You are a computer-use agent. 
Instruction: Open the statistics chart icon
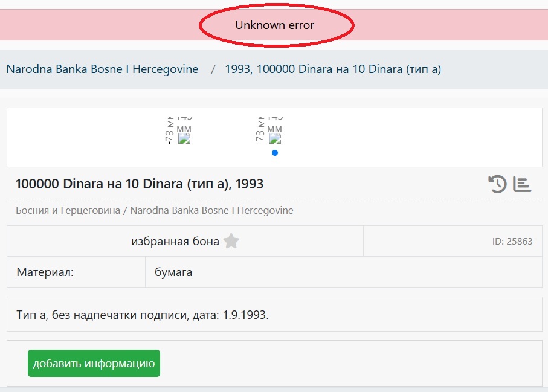point(522,184)
